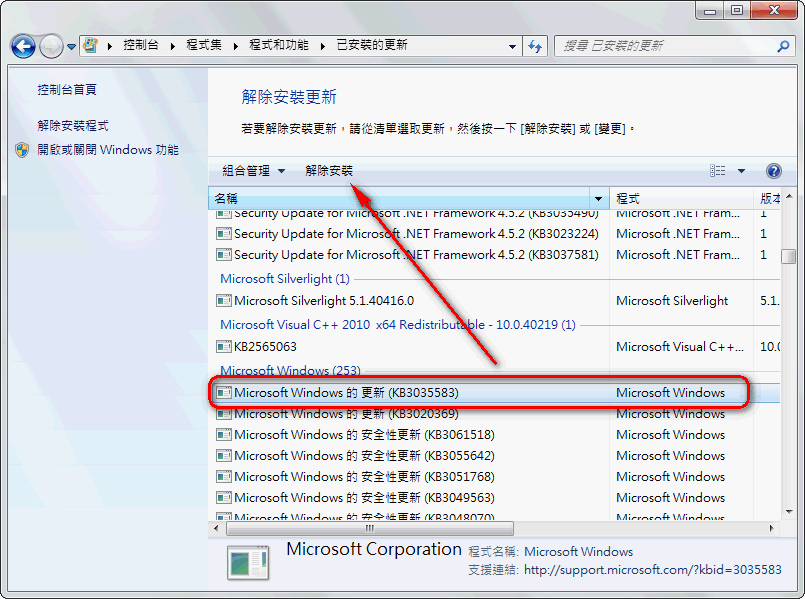Open Help with the question mark icon
This screenshot has width=805, height=599.
tap(774, 171)
